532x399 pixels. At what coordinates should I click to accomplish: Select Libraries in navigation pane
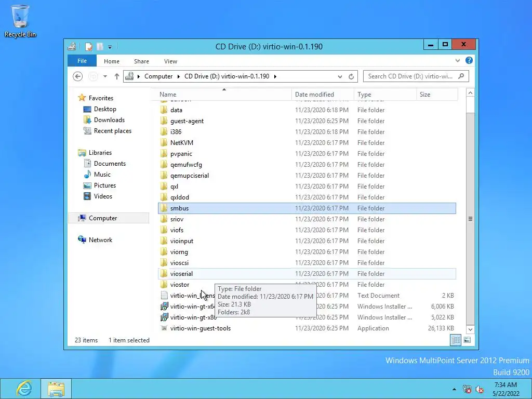[x=100, y=153]
